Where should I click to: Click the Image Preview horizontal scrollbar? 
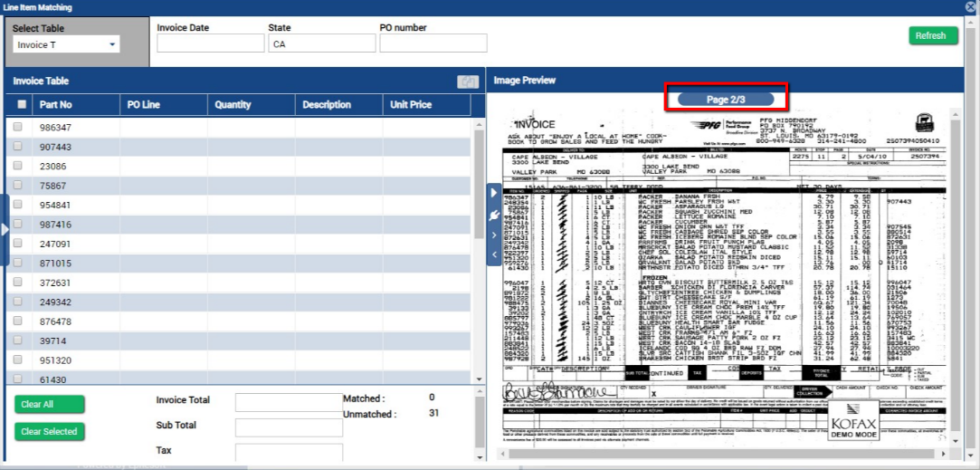[724, 453]
